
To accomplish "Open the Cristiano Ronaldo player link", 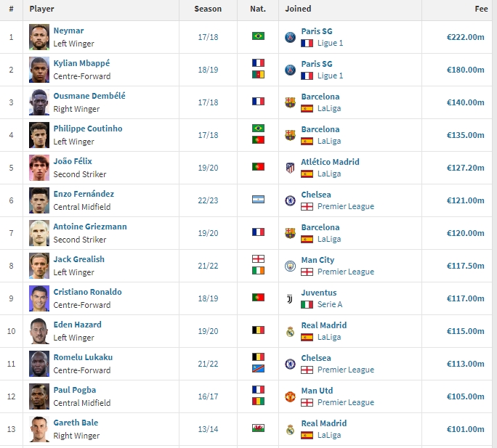I will pyautogui.click(x=87, y=292).
